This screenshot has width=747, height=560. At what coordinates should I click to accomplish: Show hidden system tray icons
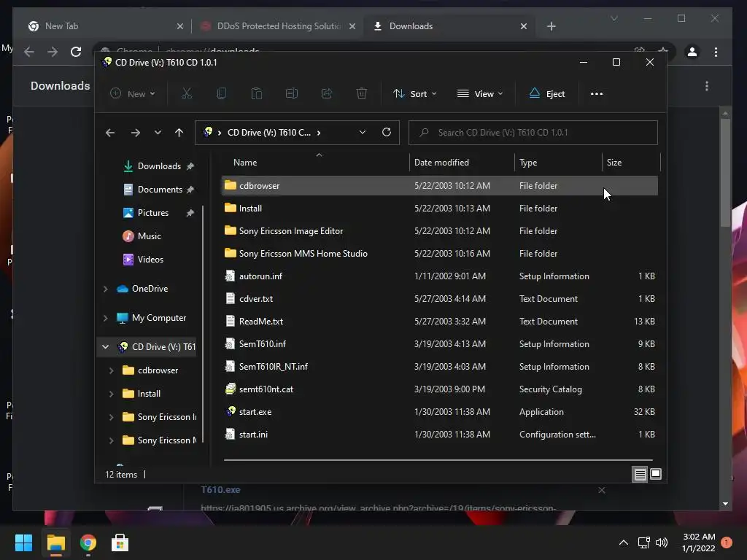point(623,542)
